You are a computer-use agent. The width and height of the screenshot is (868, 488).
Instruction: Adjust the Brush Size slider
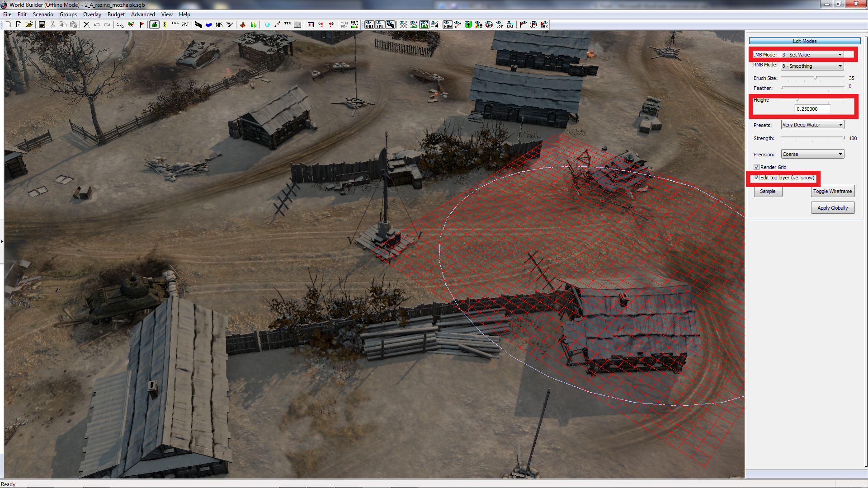pos(812,78)
